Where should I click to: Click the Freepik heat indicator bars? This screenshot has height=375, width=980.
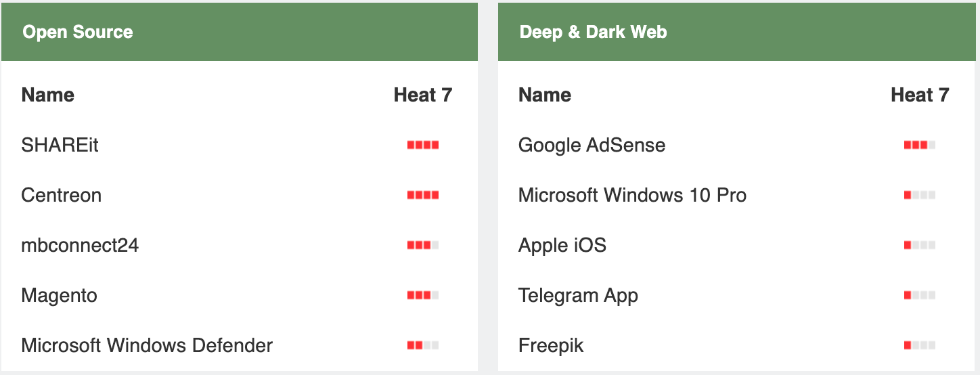(920, 345)
